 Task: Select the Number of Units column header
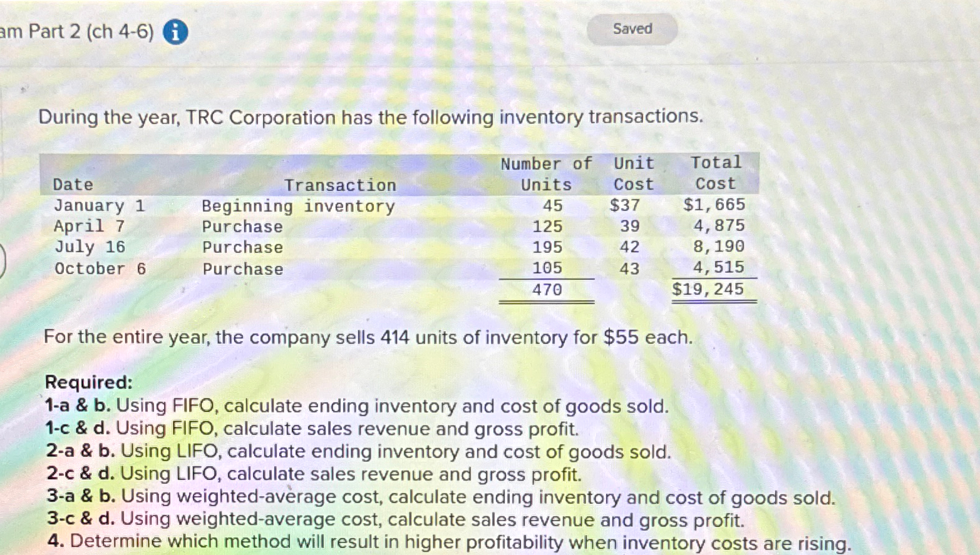[x=546, y=173]
